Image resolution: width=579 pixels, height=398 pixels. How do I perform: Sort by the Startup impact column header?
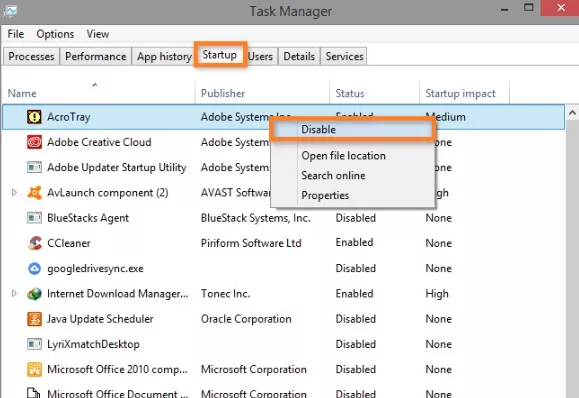click(460, 93)
